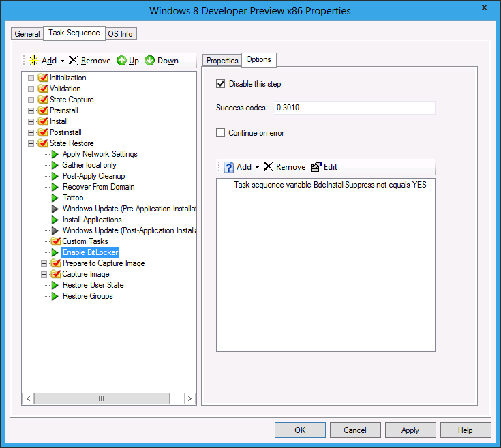Click the green arrow beside Install Applications
Image resolution: width=501 pixels, height=448 pixels.
(55, 220)
